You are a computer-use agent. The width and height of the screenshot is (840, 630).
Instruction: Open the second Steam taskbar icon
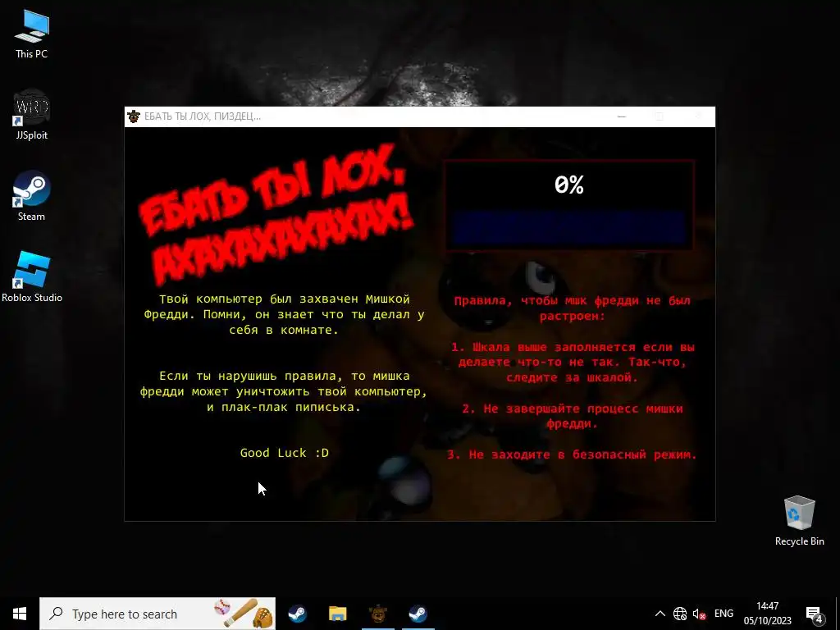[x=418, y=614]
